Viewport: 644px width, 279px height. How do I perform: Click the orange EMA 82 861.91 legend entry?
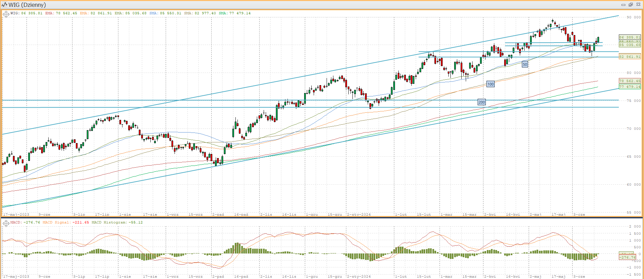click(96, 13)
